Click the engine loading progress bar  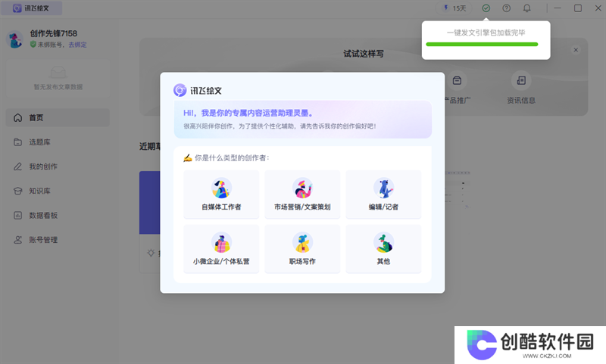(482, 45)
